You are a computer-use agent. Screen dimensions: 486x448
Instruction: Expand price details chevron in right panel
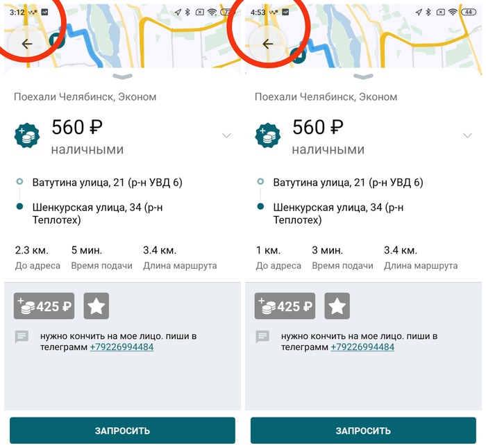[467, 135]
